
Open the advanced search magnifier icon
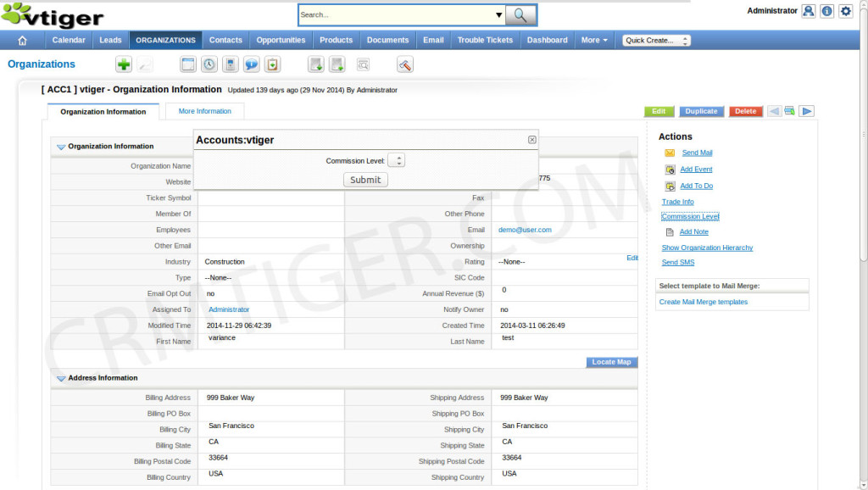click(x=364, y=64)
